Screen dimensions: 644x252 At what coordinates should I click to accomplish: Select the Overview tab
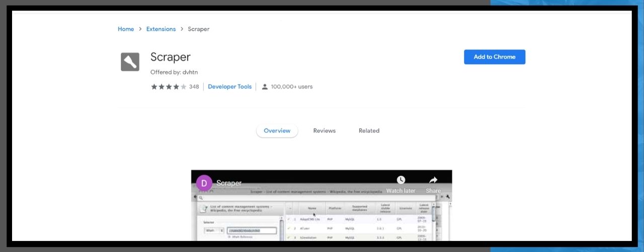[277, 131]
